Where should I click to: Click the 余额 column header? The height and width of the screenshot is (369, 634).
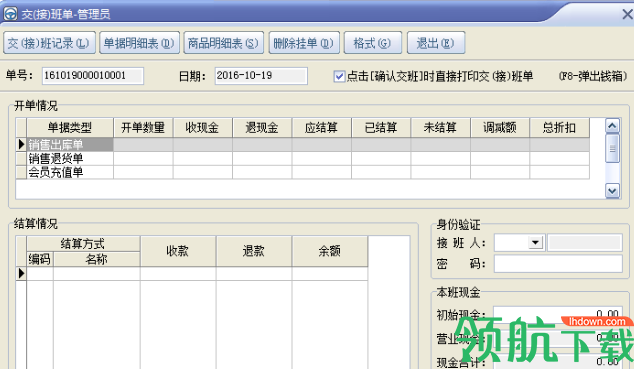330,251
